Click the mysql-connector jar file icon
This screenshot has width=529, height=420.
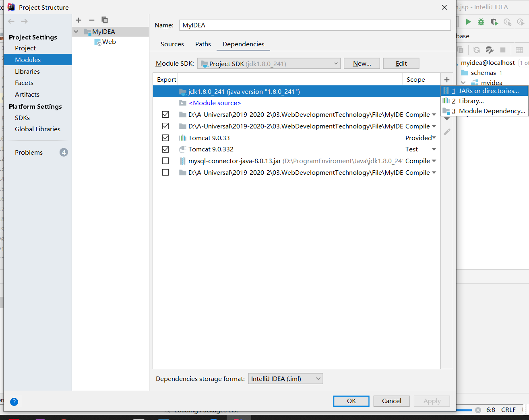tap(183, 161)
